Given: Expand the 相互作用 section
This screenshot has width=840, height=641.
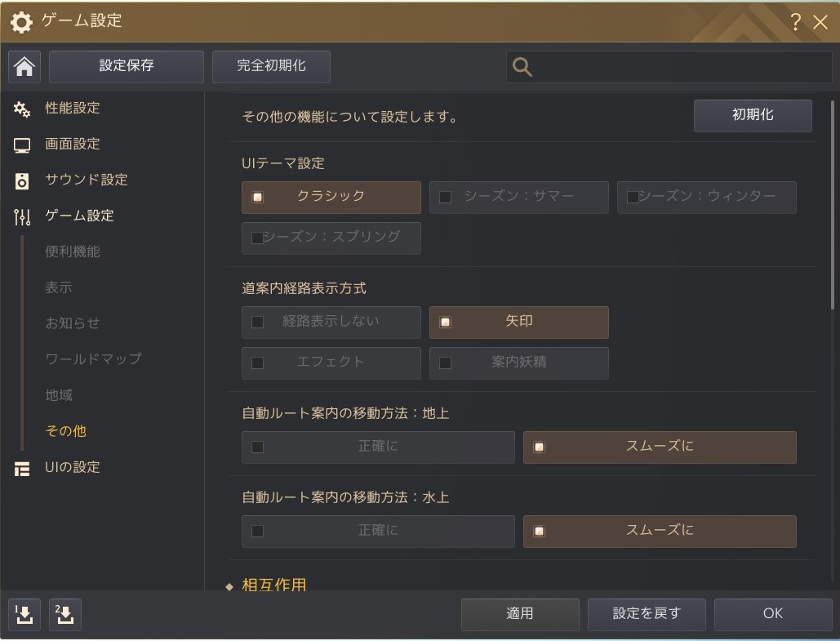Looking at the screenshot, I should [274, 585].
